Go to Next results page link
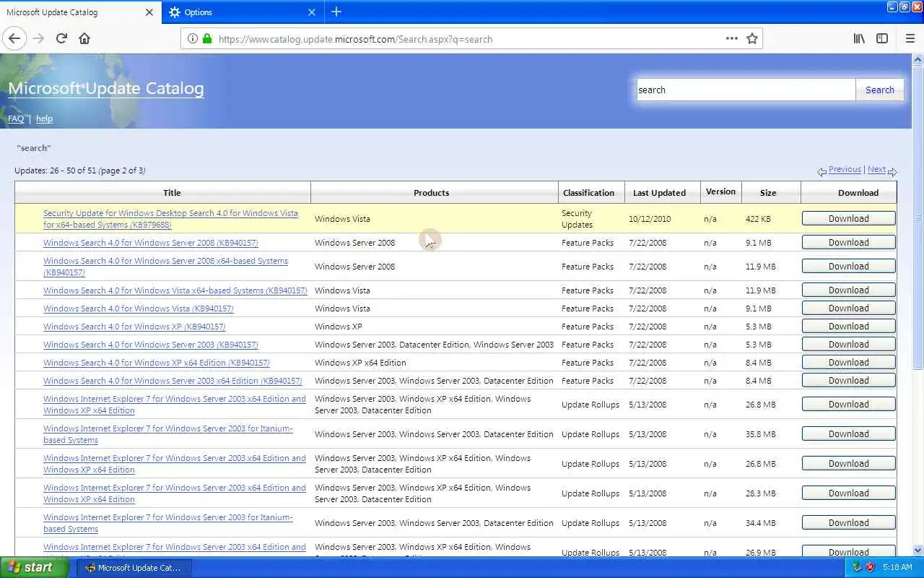 (876, 169)
